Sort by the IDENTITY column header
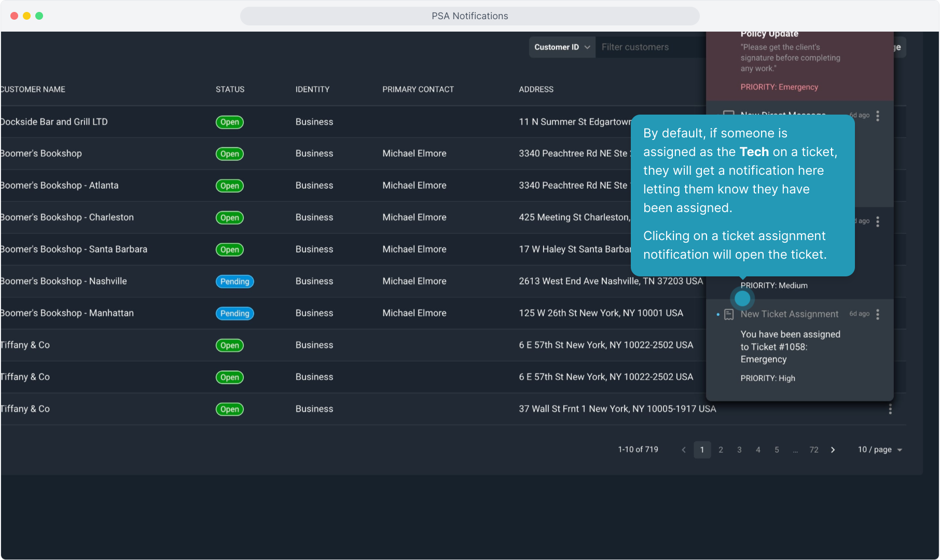Viewport: 940px width, 560px height. coord(312,89)
